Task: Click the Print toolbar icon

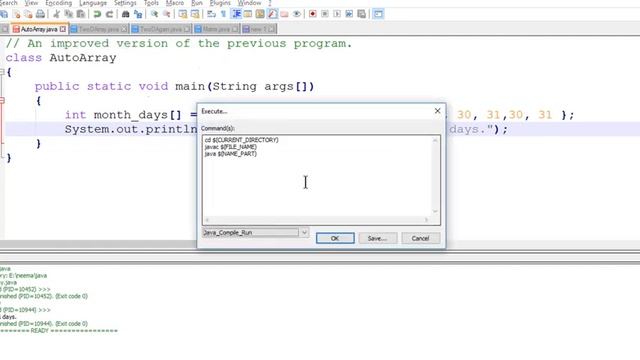Action: tap(40, 14)
